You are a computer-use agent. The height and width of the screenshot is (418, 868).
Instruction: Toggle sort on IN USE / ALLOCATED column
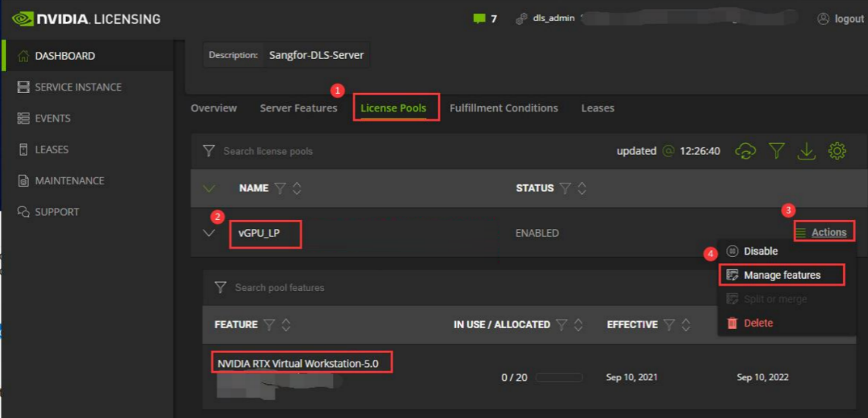click(x=578, y=324)
